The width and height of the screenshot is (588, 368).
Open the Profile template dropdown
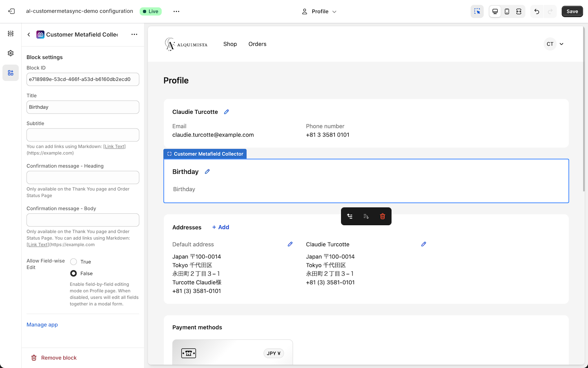point(319,11)
